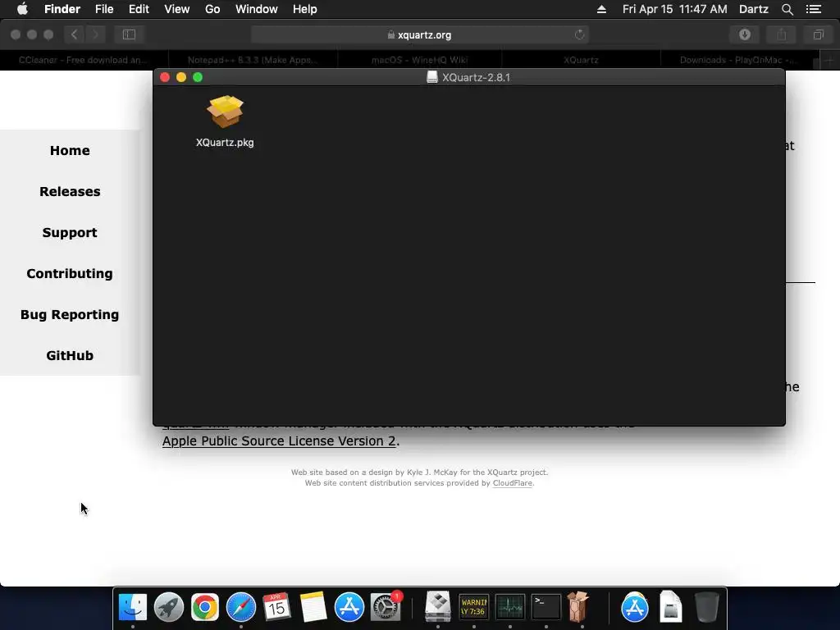The height and width of the screenshot is (630, 840).
Task: Launch Google Chrome from Dock
Action: tap(204, 607)
